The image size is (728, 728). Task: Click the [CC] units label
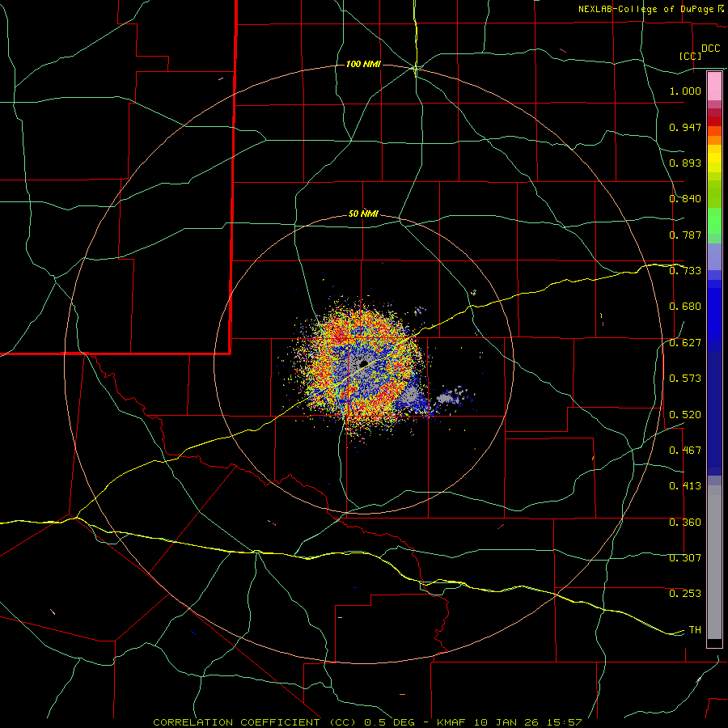[690, 56]
